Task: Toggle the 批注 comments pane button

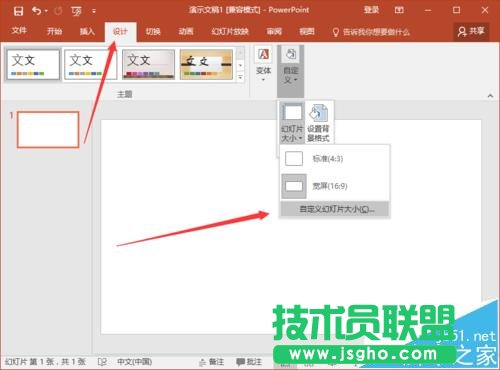Action: (x=249, y=362)
